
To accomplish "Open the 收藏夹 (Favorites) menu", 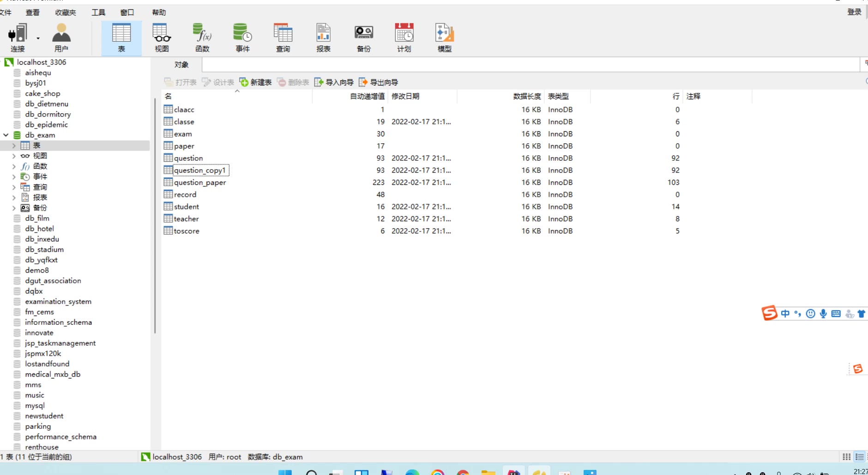I will coord(66,12).
